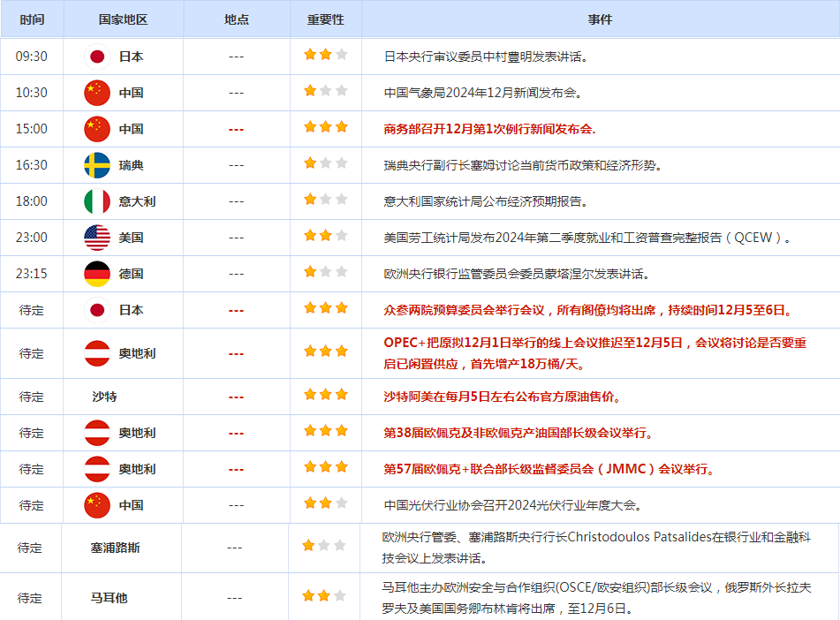The width and height of the screenshot is (840, 620).
Task: Click the China flag in the 光伏行业 row
Action: pos(97,505)
